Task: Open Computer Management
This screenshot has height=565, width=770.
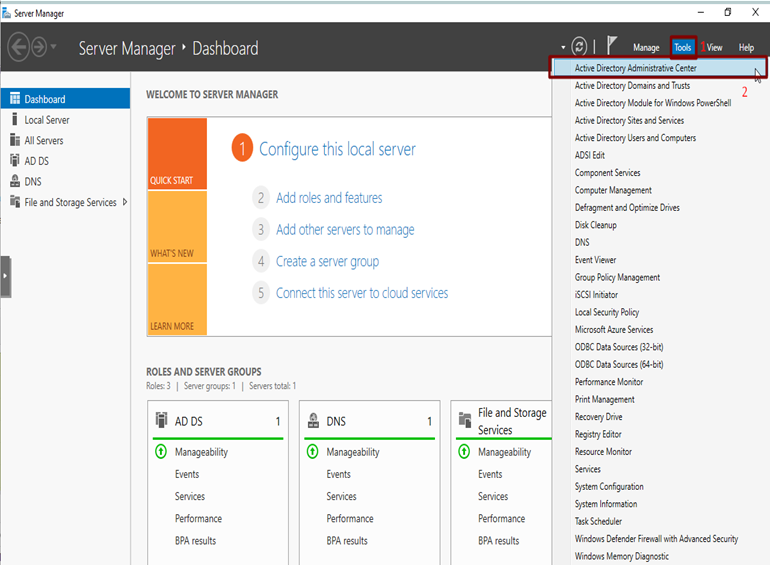Action: (613, 190)
